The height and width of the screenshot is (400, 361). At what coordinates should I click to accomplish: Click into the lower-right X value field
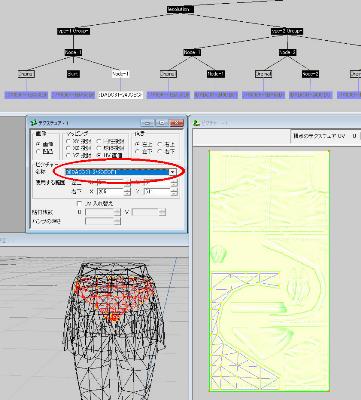coord(110,192)
